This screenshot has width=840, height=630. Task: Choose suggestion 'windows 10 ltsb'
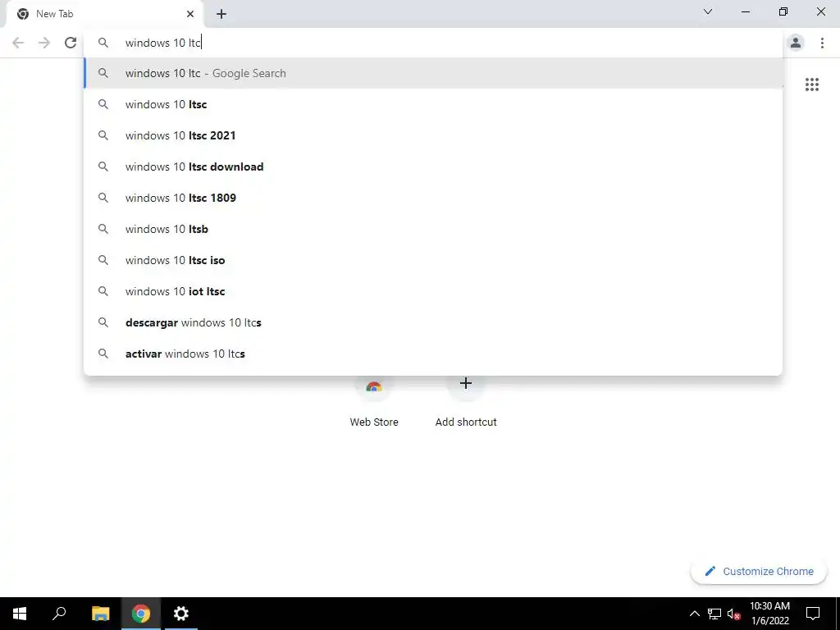433,229
